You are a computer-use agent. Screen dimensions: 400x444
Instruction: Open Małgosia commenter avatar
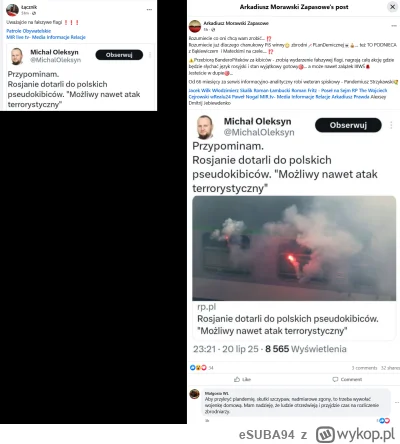click(x=195, y=394)
